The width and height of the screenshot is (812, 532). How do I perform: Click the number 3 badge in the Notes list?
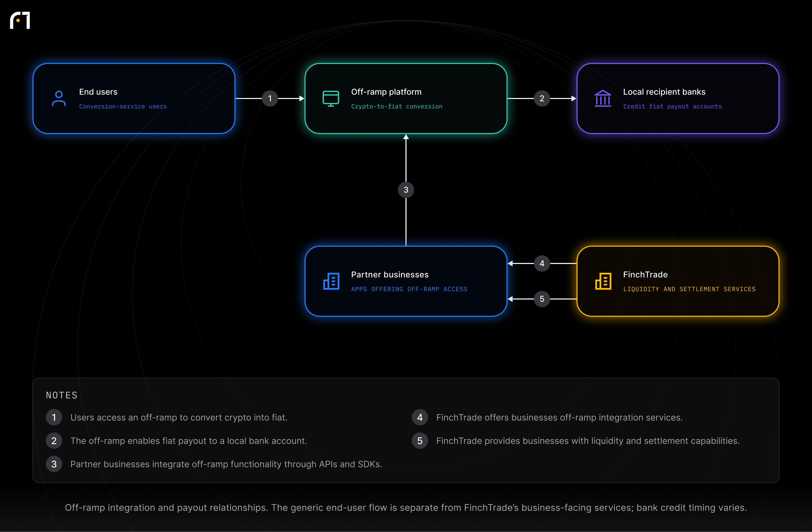[x=54, y=464]
